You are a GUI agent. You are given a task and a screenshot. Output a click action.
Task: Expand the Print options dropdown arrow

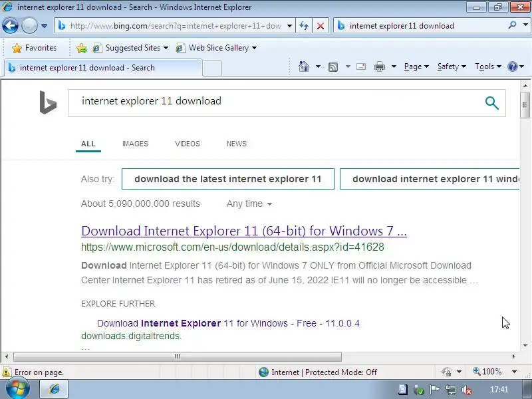(x=394, y=66)
